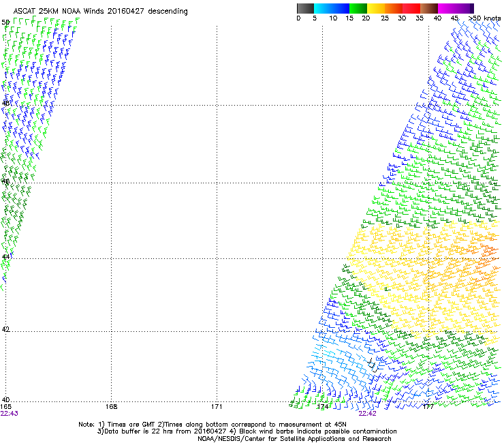Click the longitude label '177'
Screen dimensions: 504x443
pos(428,407)
